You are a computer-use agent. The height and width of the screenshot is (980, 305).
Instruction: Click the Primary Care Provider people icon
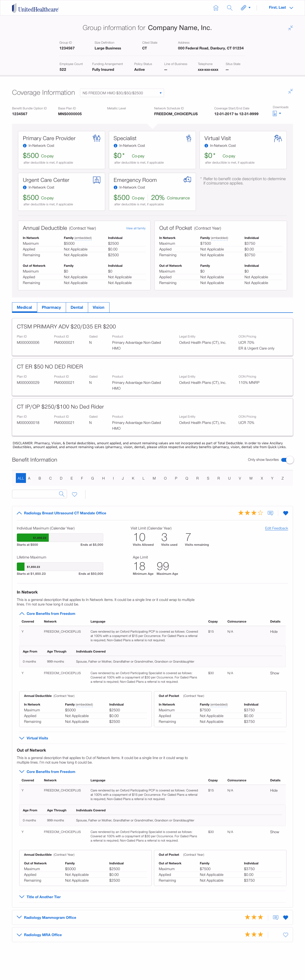(97, 138)
